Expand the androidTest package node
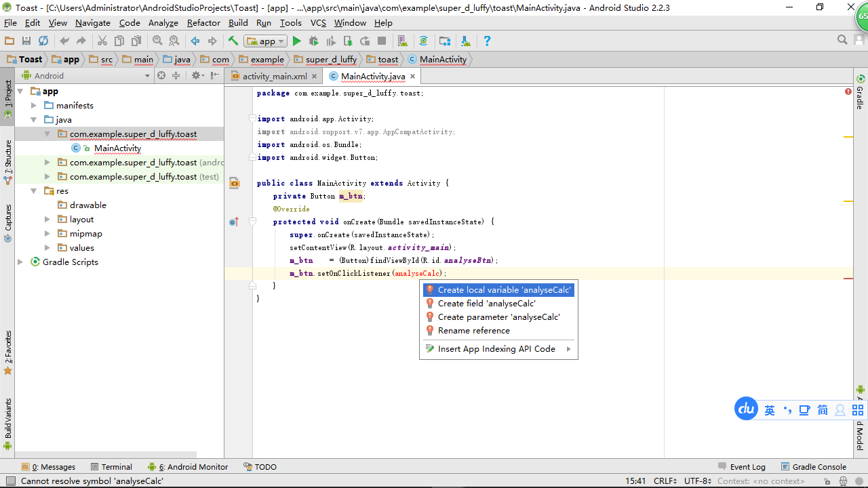The width and height of the screenshot is (868, 488). [x=47, y=162]
